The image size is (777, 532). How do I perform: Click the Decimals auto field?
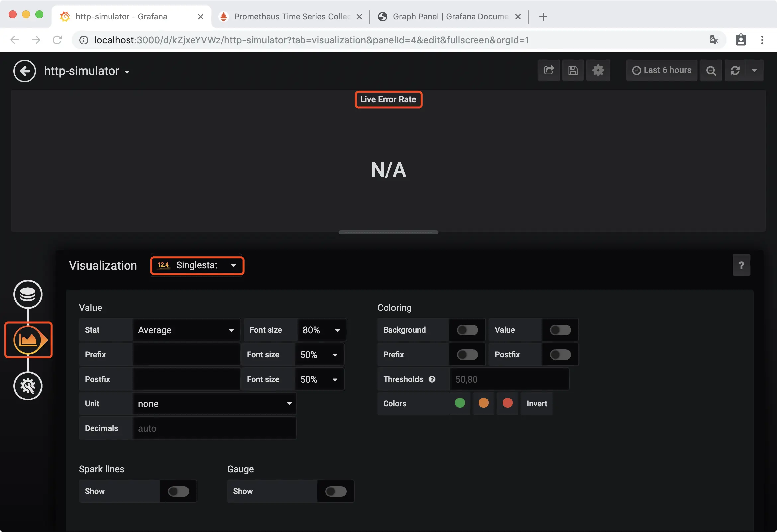tap(214, 428)
